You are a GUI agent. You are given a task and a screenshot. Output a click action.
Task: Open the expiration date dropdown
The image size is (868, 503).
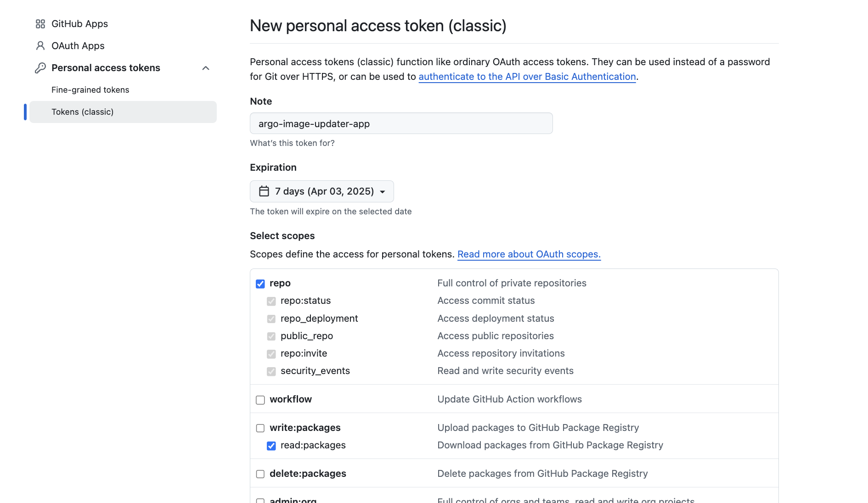point(321,191)
